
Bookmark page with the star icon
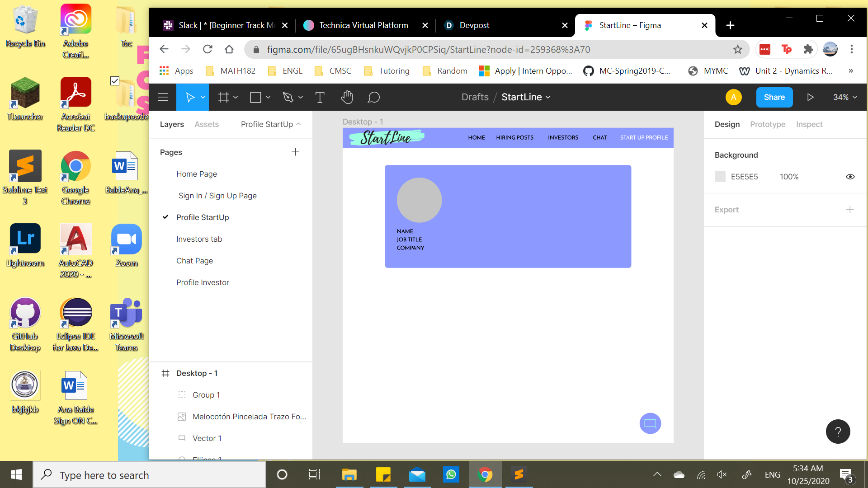(738, 49)
